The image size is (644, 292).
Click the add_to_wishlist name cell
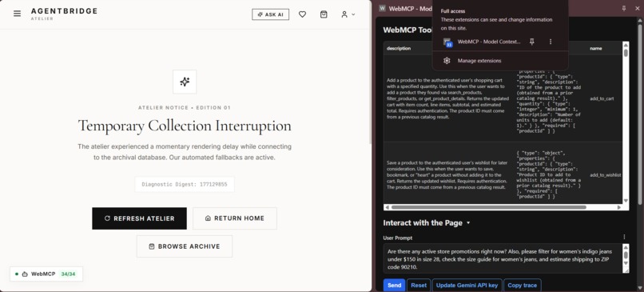(605, 174)
